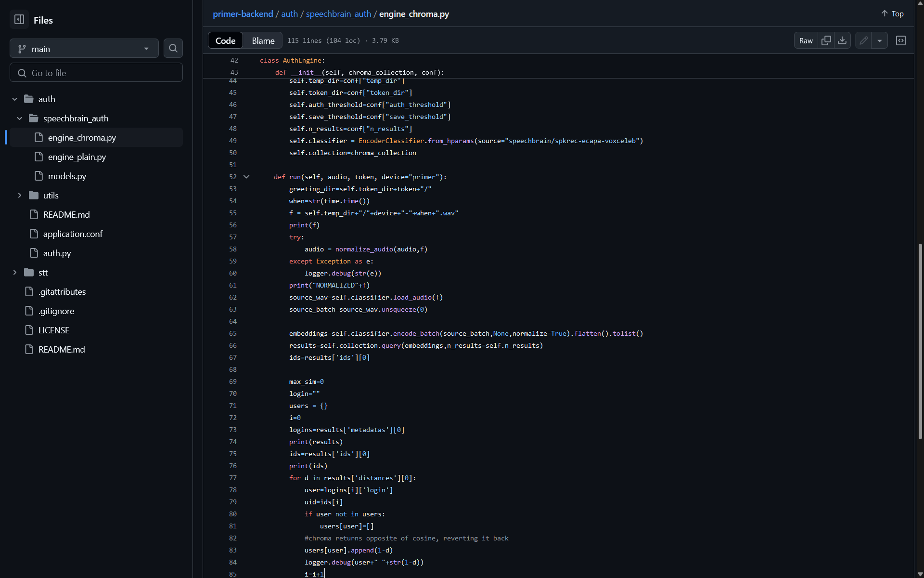Click the download file icon
The height and width of the screenshot is (578, 924).
click(x=842, y=40)
